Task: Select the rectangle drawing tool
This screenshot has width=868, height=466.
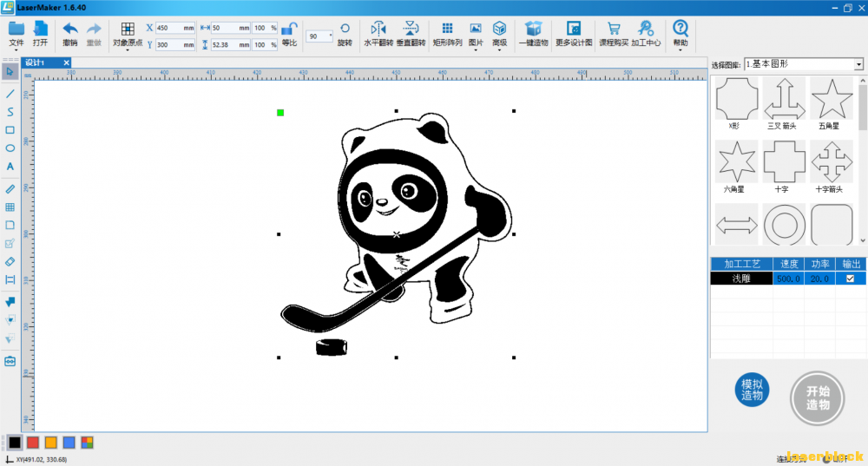Action: (x=10, y=130)
